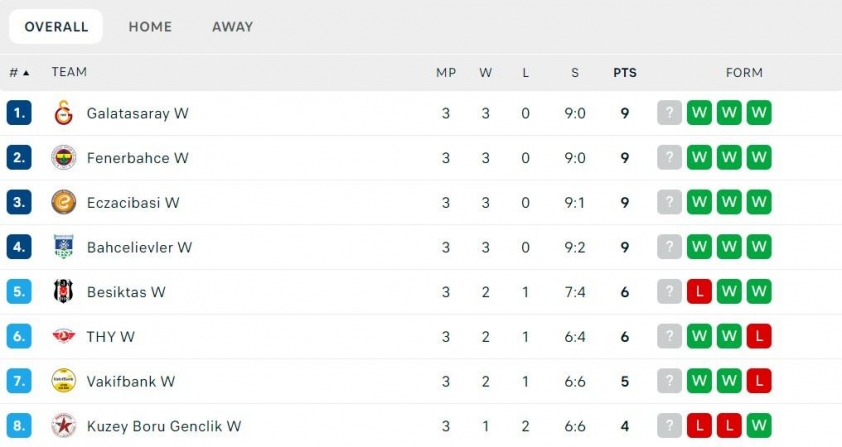Viewport: 842px width, 447px height.
Task: Select the THY W red wings logo
Action: pos(63,336)
